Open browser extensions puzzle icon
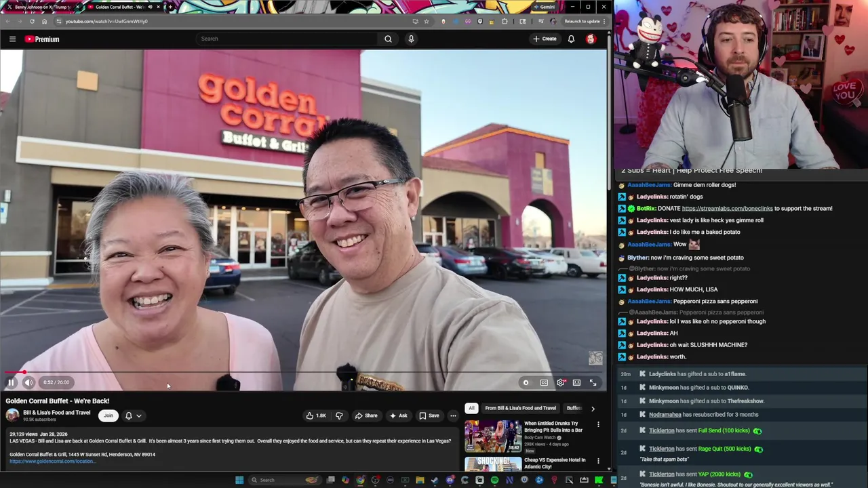Screen dimensions: 868x488 [505, 21]
